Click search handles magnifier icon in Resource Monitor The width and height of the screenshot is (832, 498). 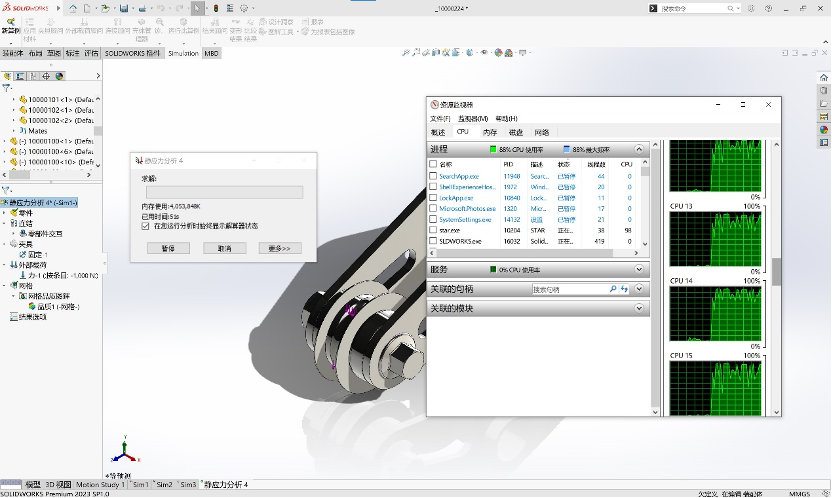click(x=613, y=289)
